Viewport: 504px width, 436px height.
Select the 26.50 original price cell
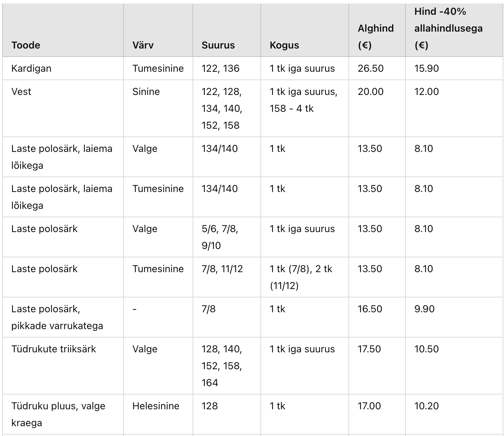(371, 68)
